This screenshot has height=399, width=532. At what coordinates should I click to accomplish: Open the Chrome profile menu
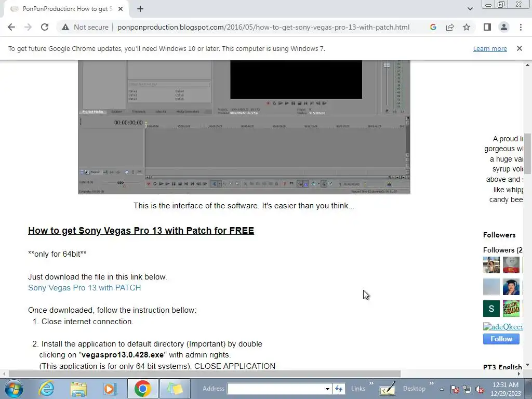pyautogui.click(x=504, y=27)
